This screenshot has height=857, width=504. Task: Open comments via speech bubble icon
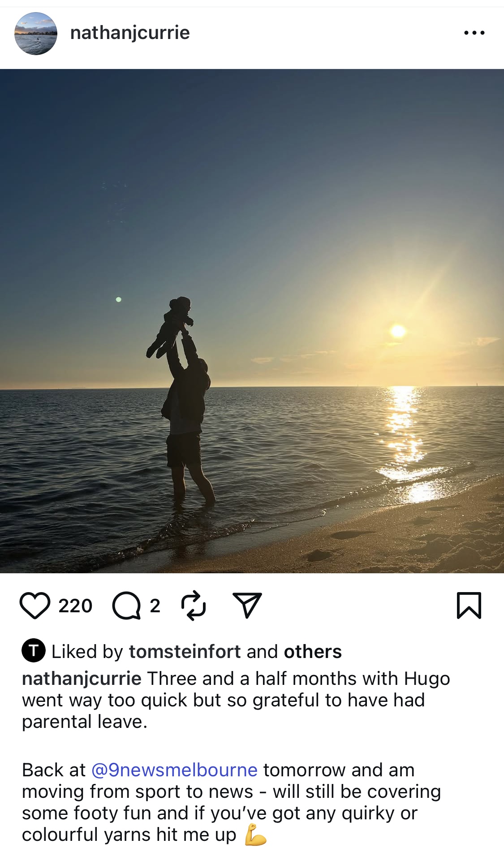(x=126, y=606)
